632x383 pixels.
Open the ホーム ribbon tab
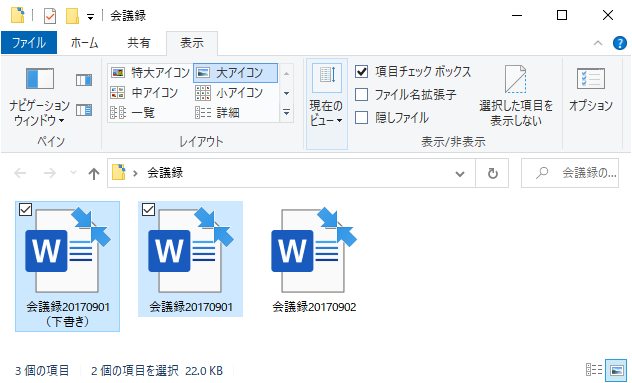[x=85, y=43]
